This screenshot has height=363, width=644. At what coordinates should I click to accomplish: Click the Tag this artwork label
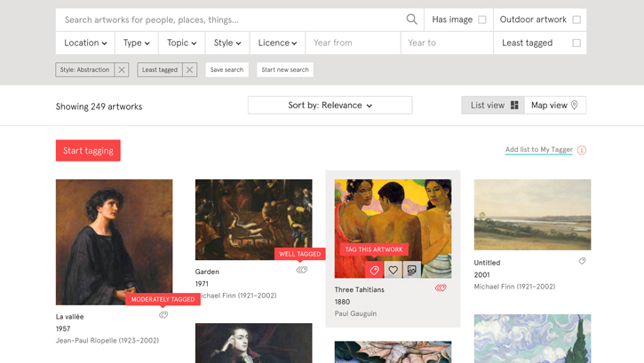[374, 249]
